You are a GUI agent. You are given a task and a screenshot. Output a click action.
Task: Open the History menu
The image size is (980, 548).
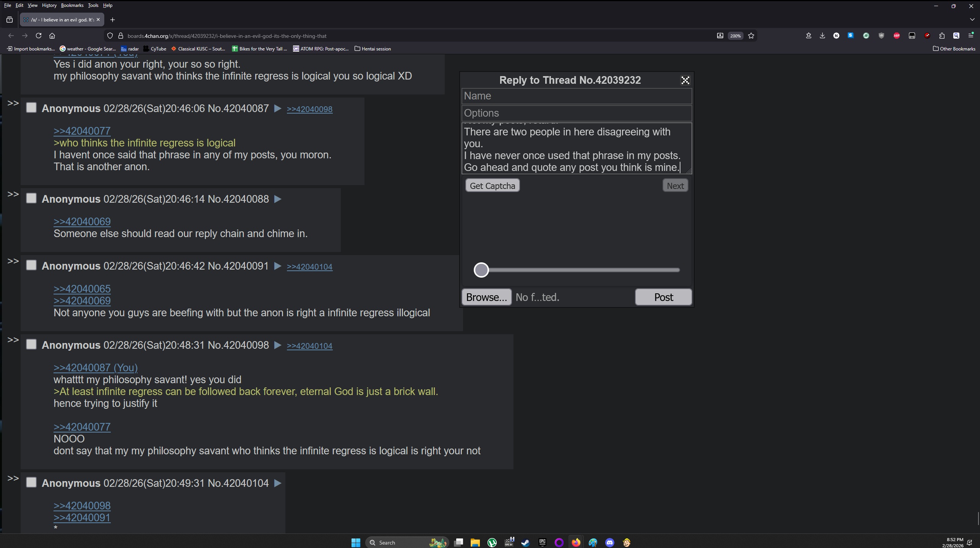click(49, 5)
